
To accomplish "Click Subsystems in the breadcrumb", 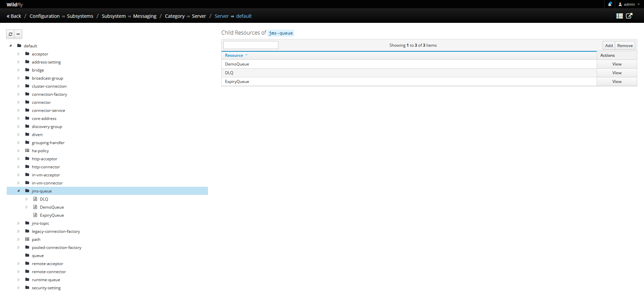I will click(80, 16).
